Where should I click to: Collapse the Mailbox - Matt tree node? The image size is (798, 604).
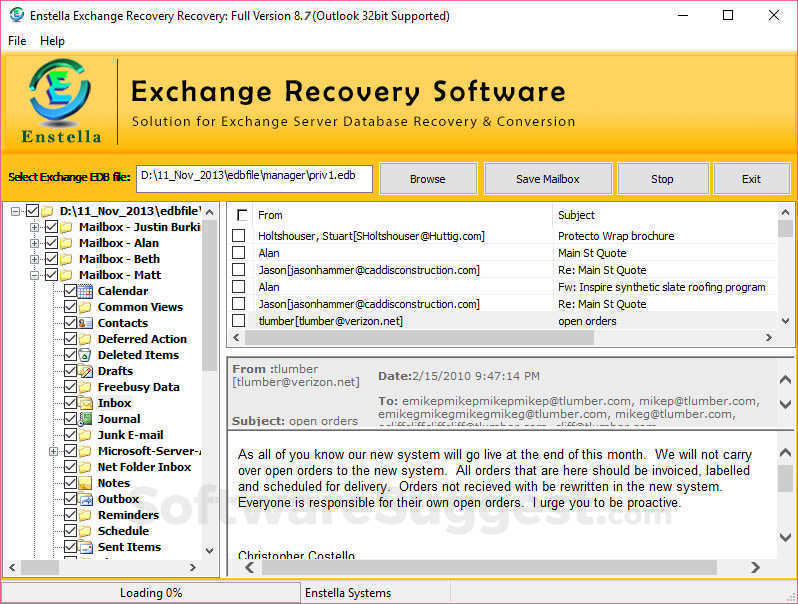click(35, 275)
